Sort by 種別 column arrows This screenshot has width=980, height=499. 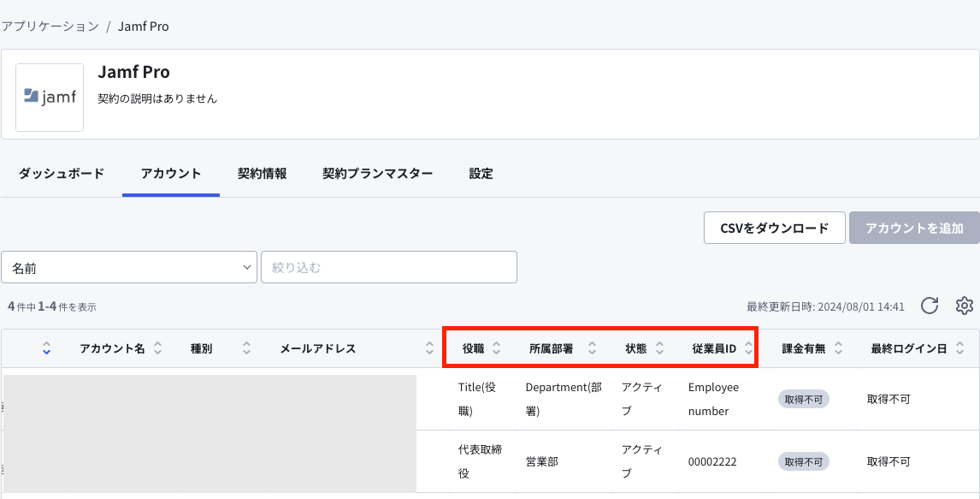tap(247, 348)
